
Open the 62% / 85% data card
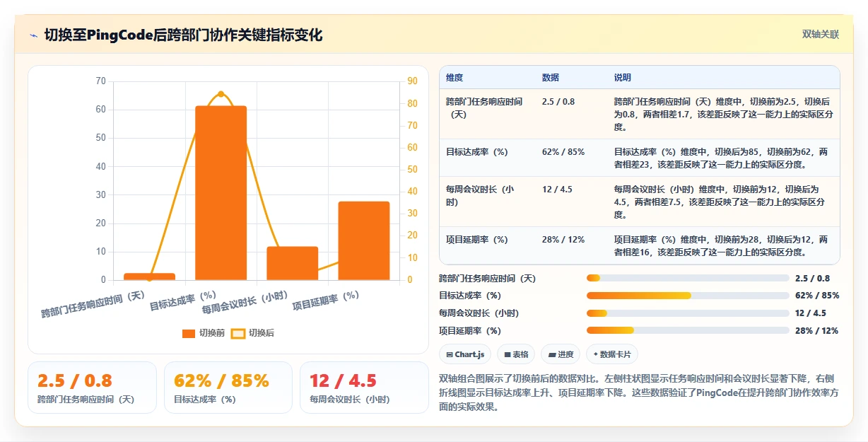click(228, 387)
